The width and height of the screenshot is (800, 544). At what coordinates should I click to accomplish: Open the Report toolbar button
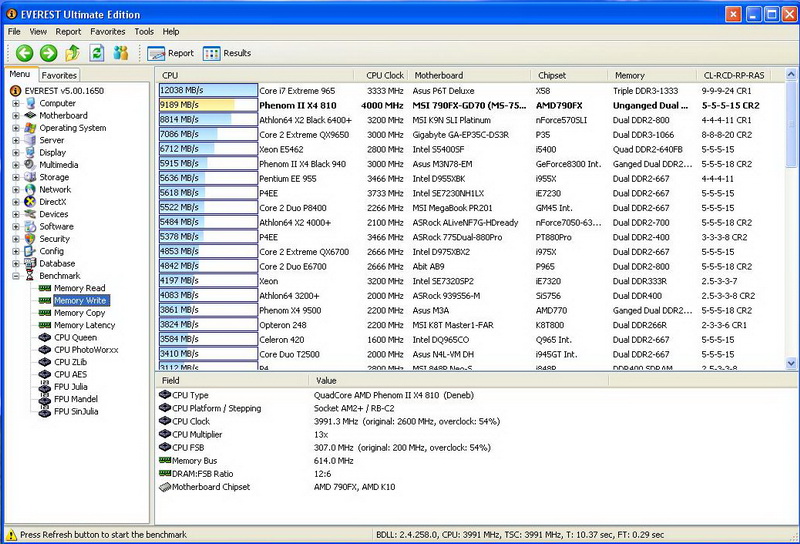[x=171, y=53]
